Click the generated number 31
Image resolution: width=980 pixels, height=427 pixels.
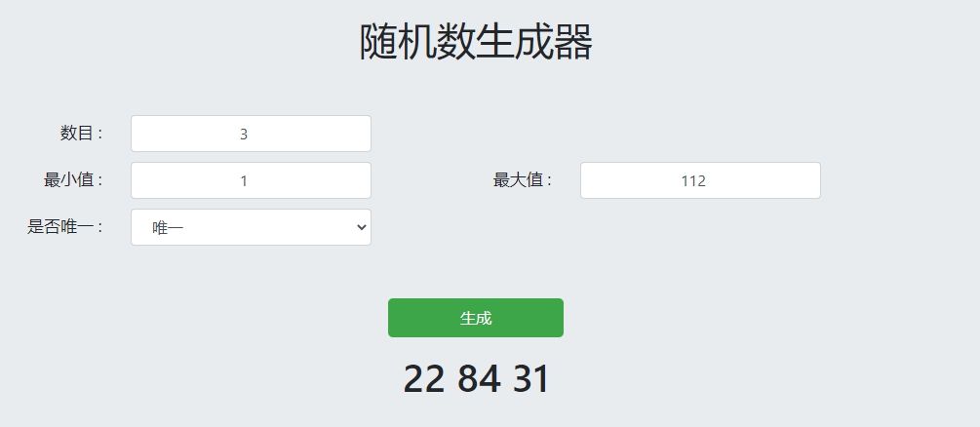tap(531, 379)
